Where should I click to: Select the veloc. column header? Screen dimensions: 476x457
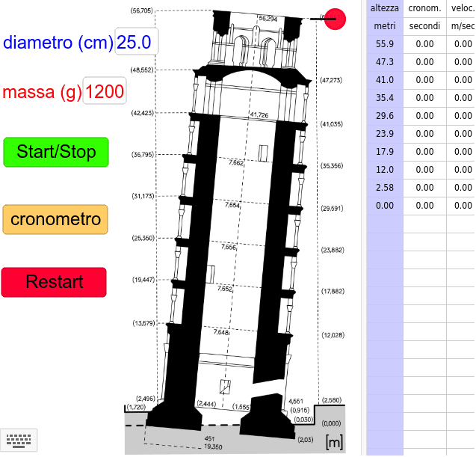tap(461, 8)
